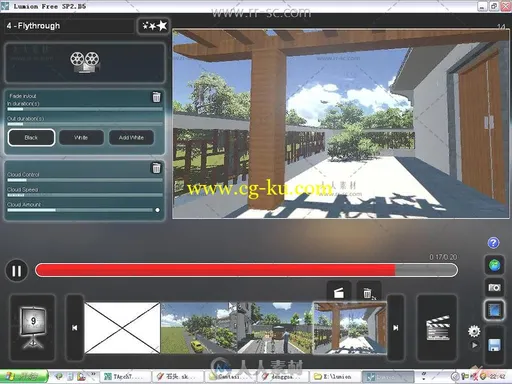The height and width of the screenshot is (384, 512).
Task: Select the White fade color option
Action: 81,138
